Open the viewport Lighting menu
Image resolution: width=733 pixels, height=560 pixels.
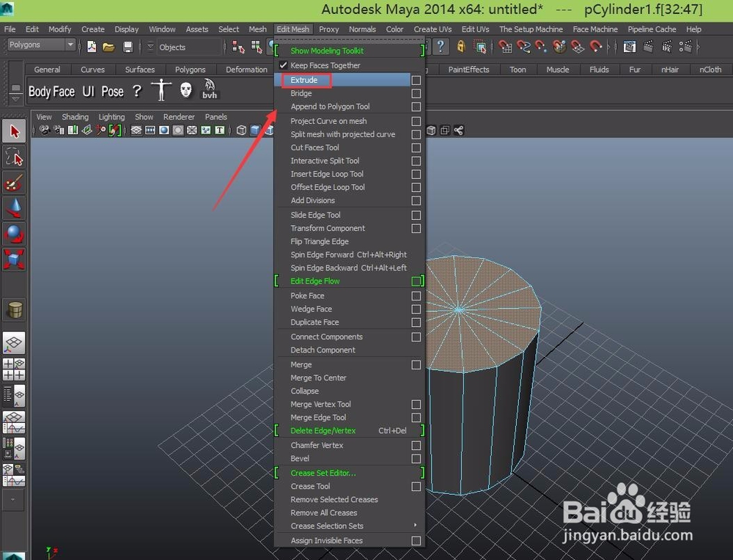111,117
